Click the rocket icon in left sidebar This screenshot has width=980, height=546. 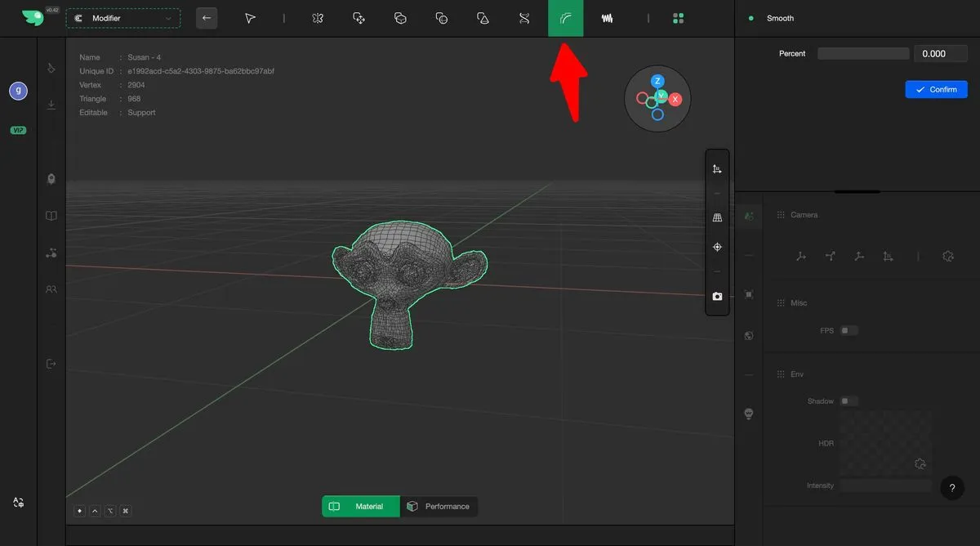51,179
